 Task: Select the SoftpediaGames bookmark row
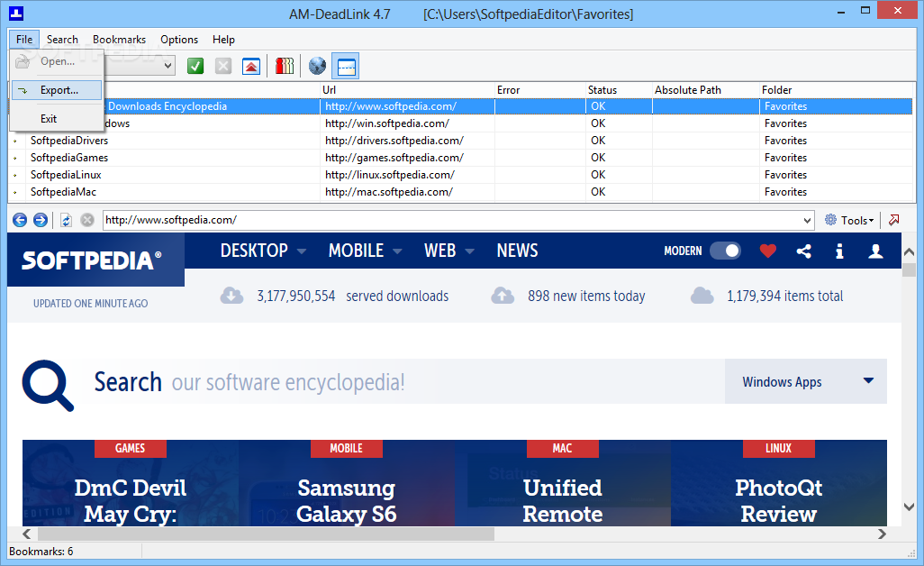461,158
